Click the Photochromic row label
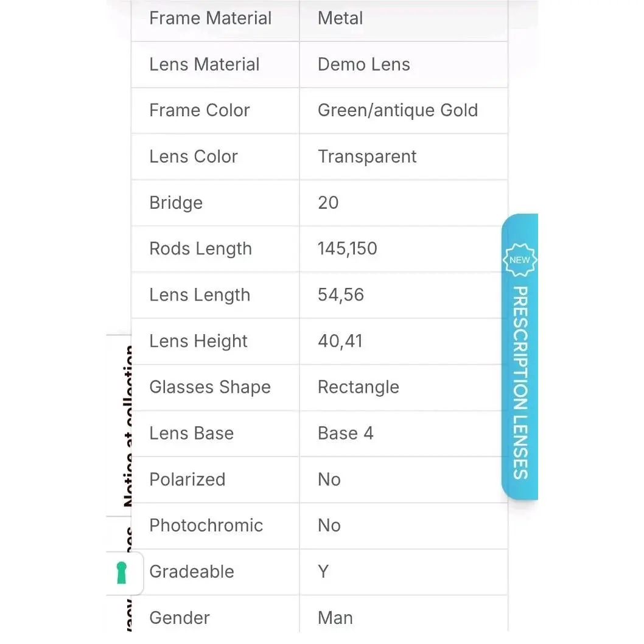The height and width of the screenshot is (644, 644). (206, 525)
